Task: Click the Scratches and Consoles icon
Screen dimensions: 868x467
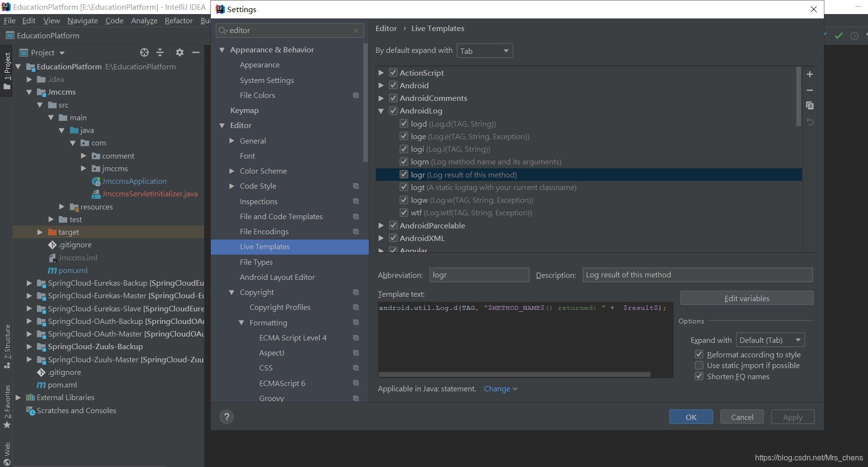Action: tap(31, 410)
